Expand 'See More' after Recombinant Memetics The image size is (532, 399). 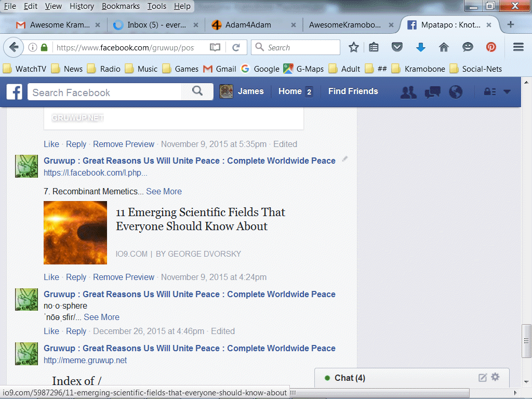point(164,191)
